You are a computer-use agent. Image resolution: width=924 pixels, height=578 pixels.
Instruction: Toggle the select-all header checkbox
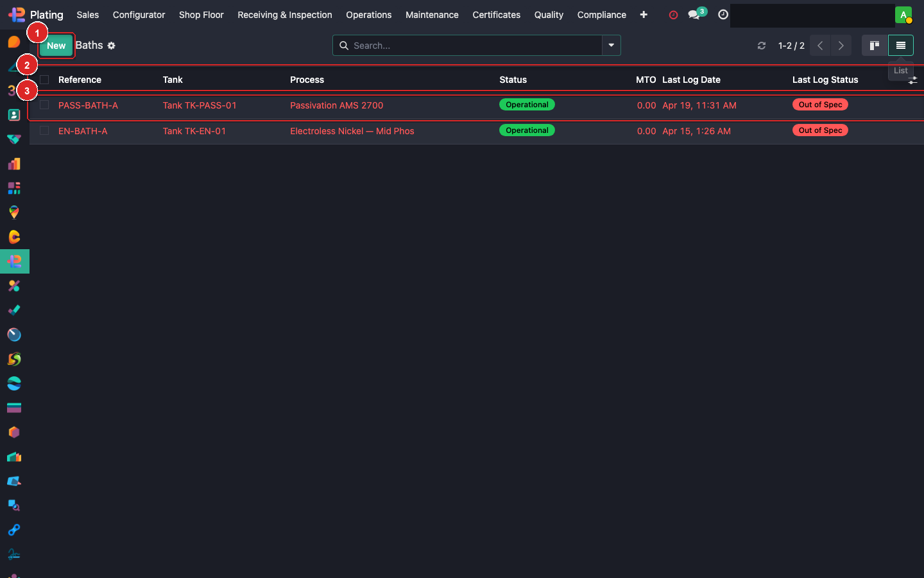pyautogui.click(x=44, y=80)
